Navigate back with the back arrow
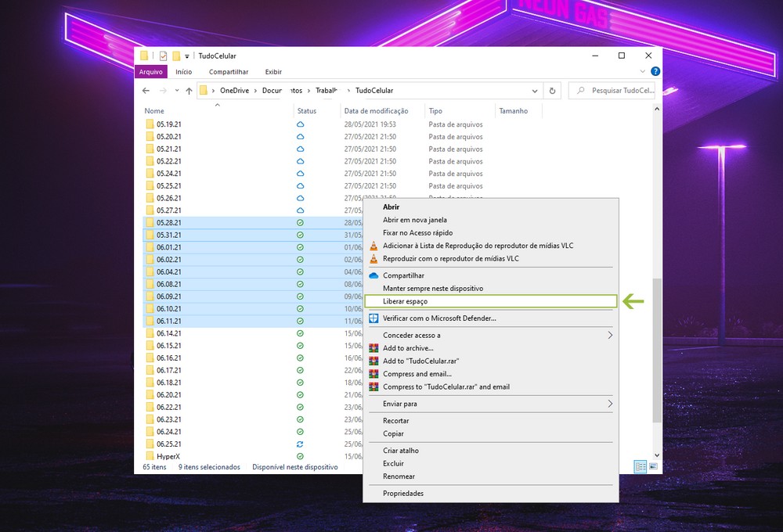The image size is (783, 532). click(146, 91)
